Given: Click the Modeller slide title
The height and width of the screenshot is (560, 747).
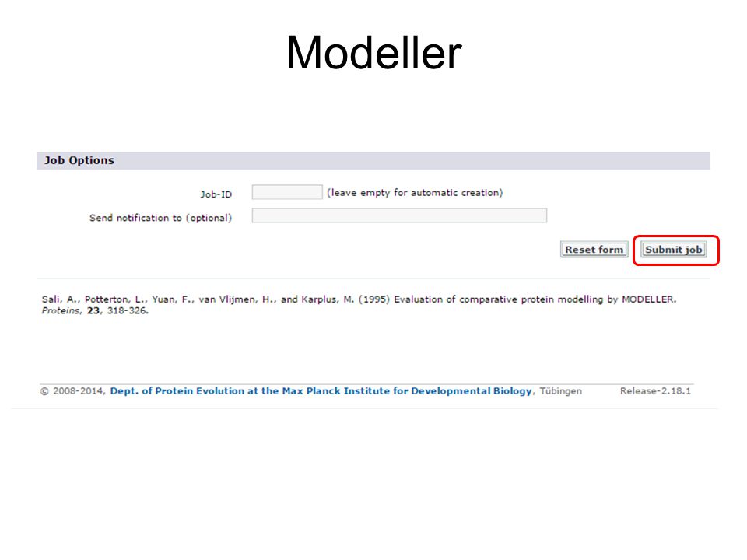Looking at the screenshot, I should [x=373, y=52].
